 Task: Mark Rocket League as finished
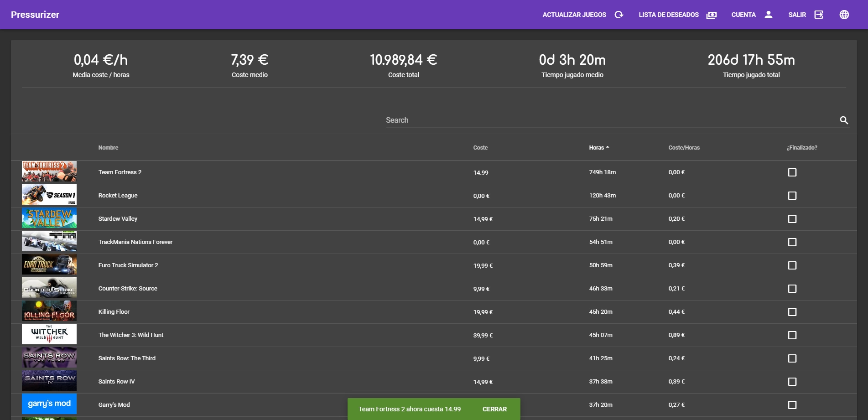point(792,196)
